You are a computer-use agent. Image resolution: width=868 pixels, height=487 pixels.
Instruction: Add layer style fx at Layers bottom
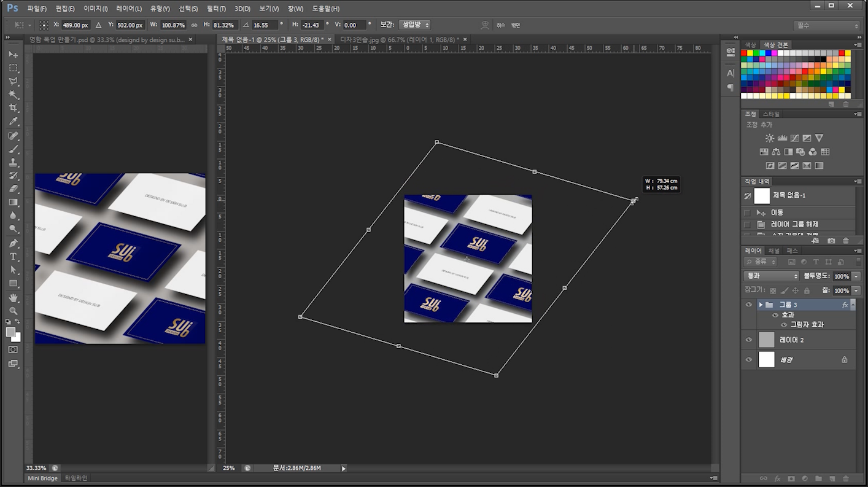pos(777,478)
